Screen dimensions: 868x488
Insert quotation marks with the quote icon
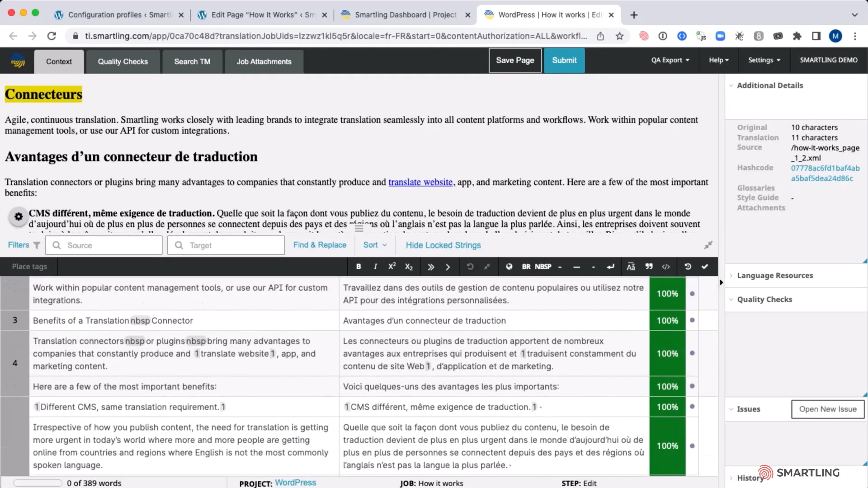pyautogui.click(x=649, y=267)
